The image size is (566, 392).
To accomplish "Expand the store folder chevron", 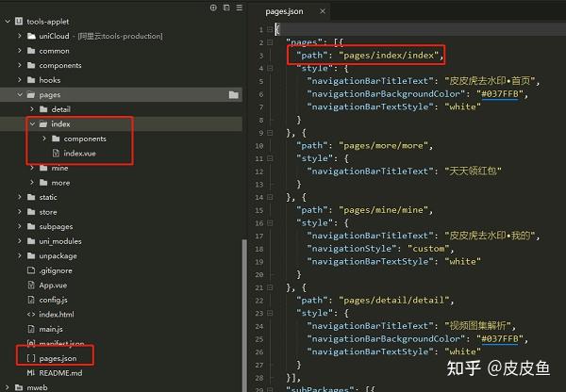I will (20, 212).
